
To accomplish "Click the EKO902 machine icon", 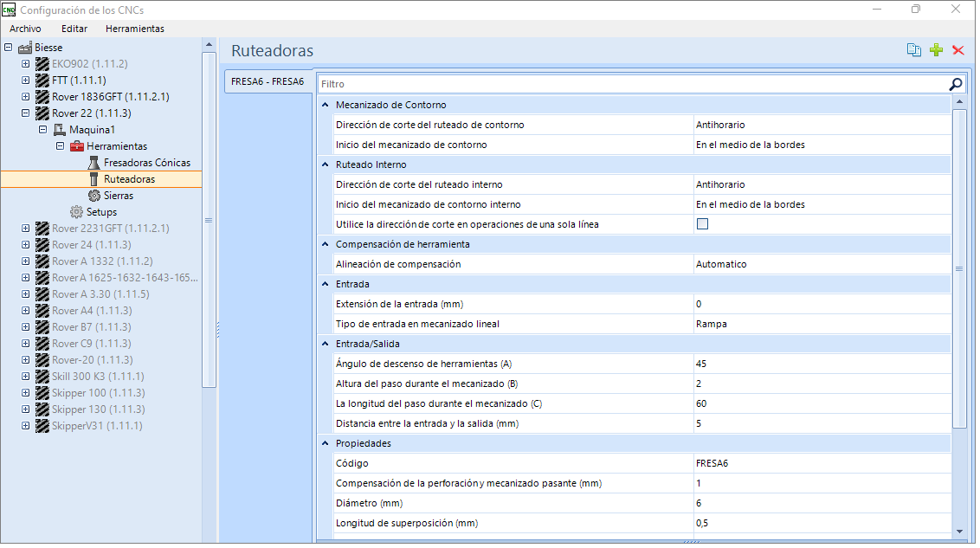I will (x=42, y=64).
